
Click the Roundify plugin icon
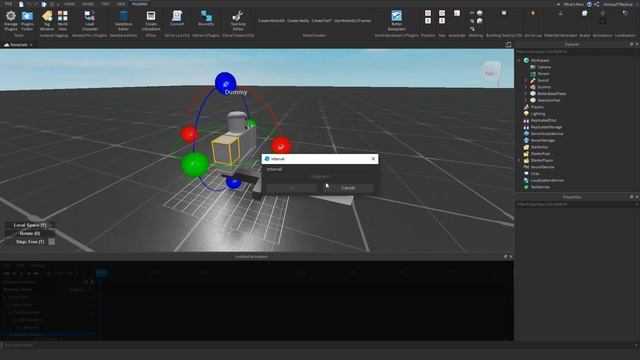[206, 19]
